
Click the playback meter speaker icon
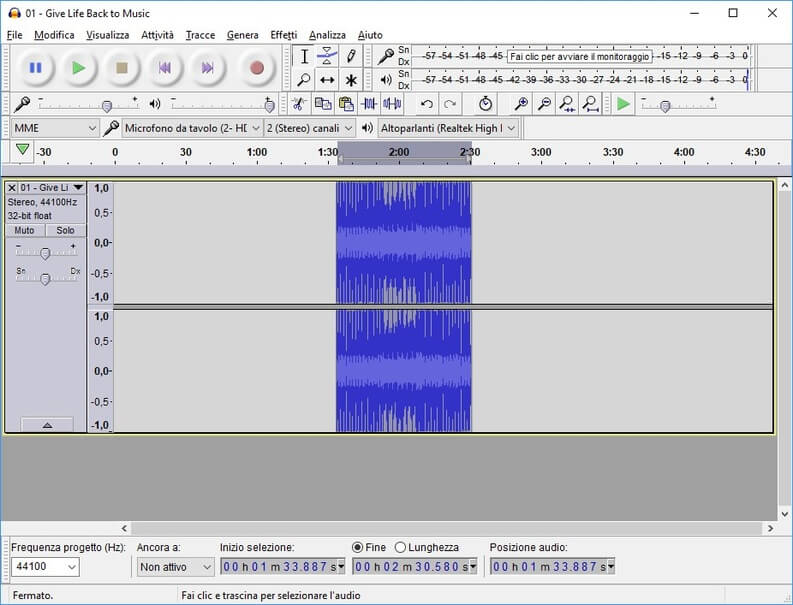386,79
